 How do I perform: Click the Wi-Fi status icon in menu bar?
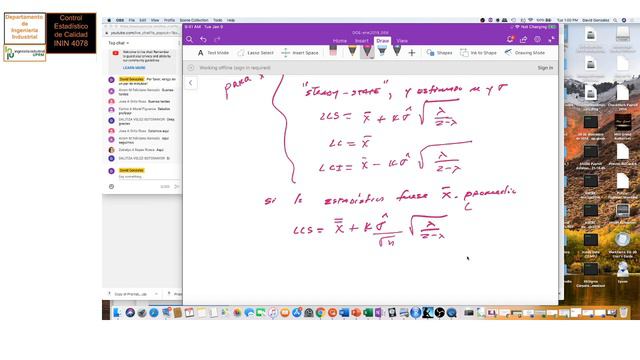(x=530, y=20)
